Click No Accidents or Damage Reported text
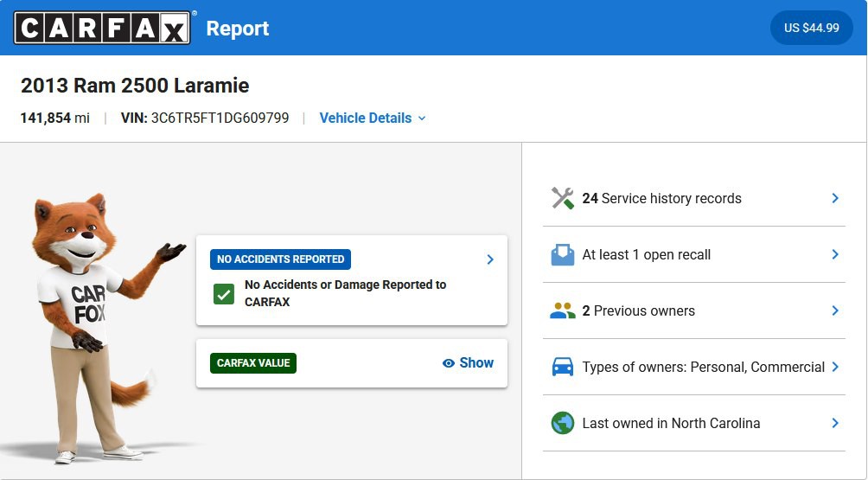The height and width of the screenshot is (480, 868). tap(346, 293)
